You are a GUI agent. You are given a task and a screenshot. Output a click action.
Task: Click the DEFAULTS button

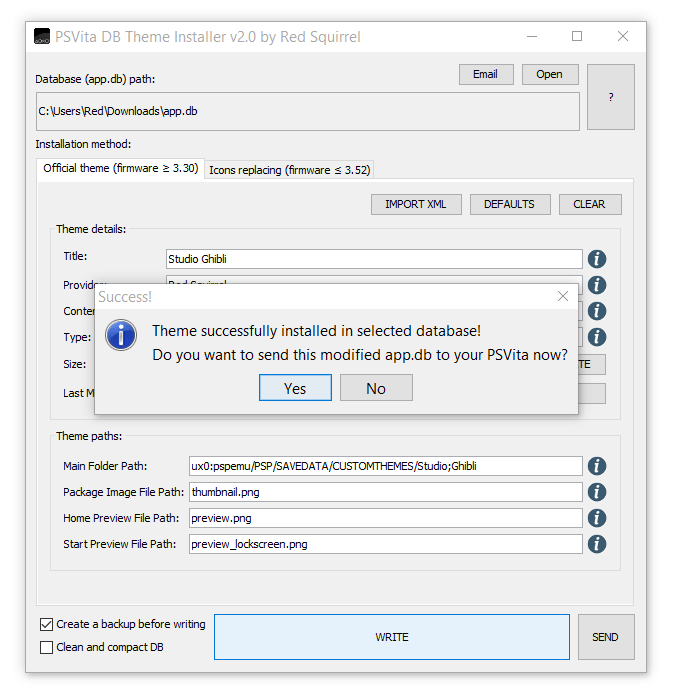click(x=509, y=204)
